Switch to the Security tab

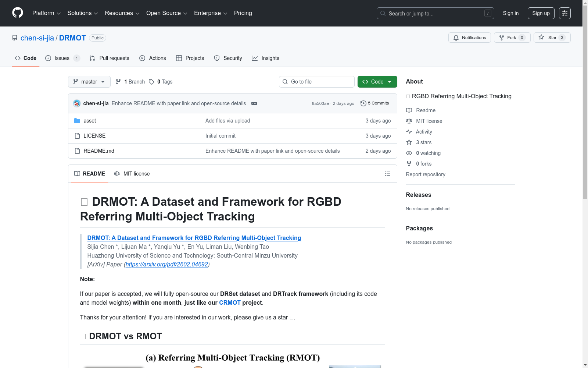pos(228,58)
